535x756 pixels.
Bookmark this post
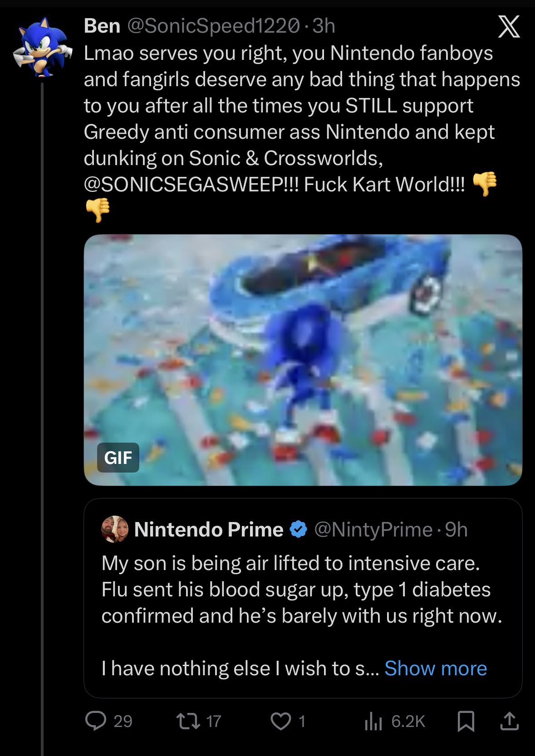466,721
